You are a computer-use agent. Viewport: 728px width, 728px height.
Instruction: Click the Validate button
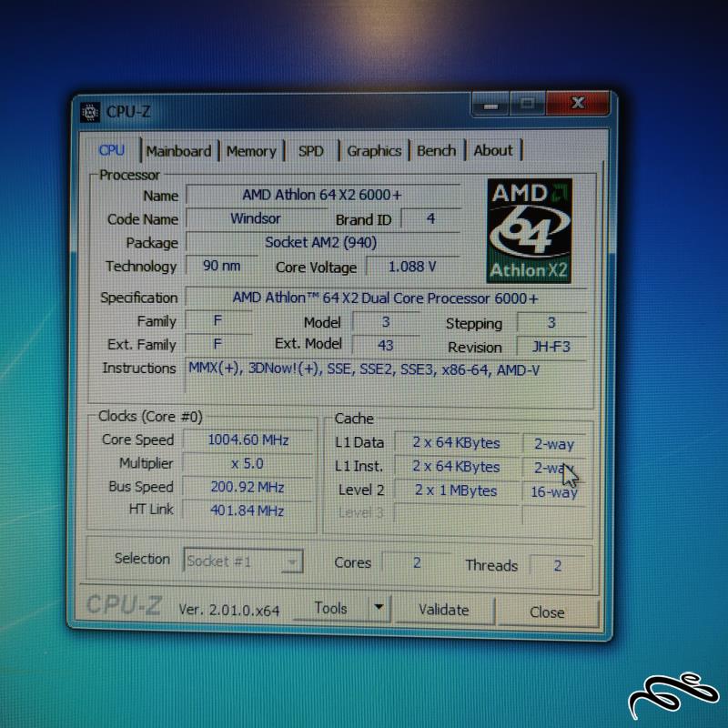click(x=444, y=610)
